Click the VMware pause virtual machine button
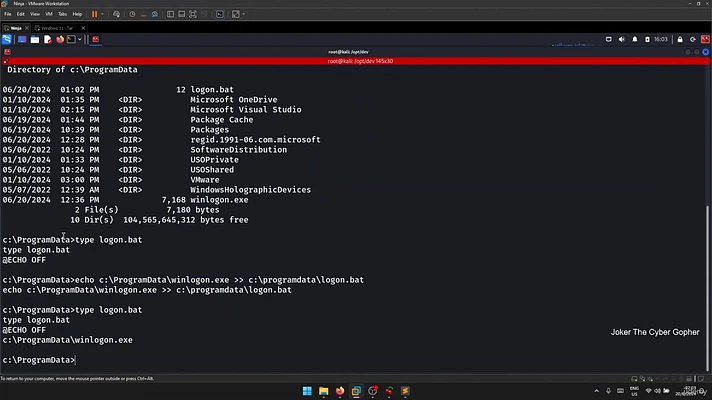This screenshot has height=400, width=712. click(94, 15)
